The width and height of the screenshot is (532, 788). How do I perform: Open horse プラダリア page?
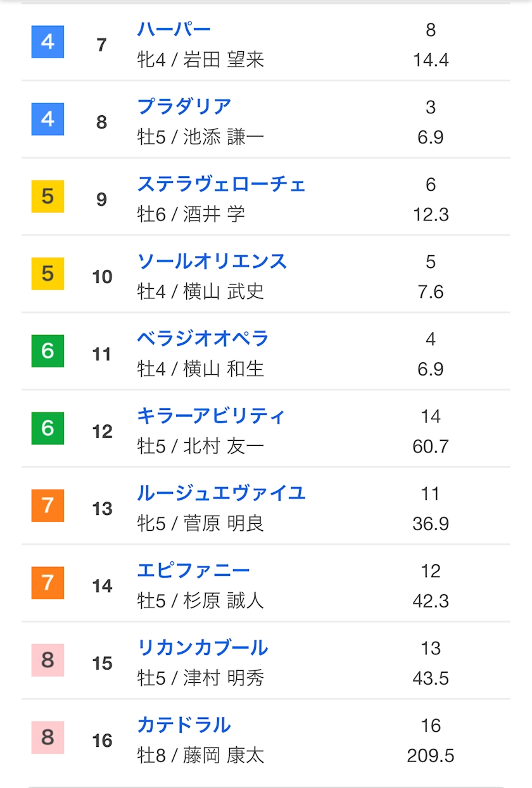184,106
